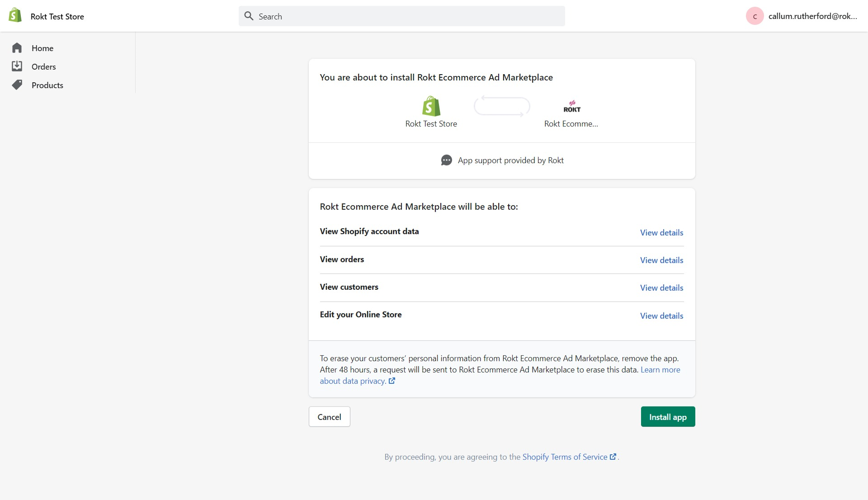Click the Install app button
Viewport: 868px width, 500px height.
tap(668, 417)
